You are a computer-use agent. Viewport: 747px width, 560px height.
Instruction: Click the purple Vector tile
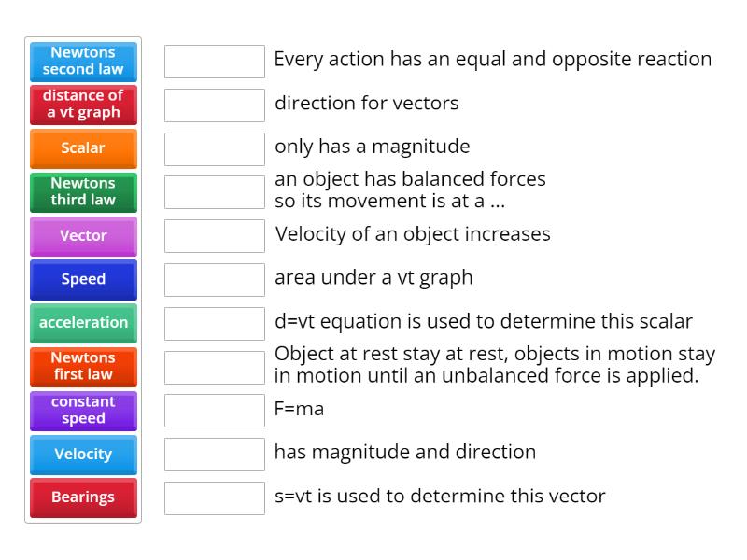83,236
